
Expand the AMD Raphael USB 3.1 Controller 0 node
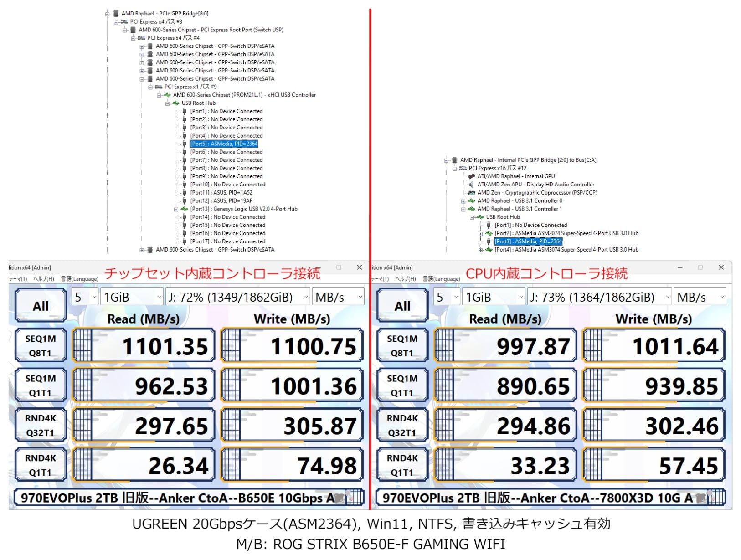pos(463,201)
